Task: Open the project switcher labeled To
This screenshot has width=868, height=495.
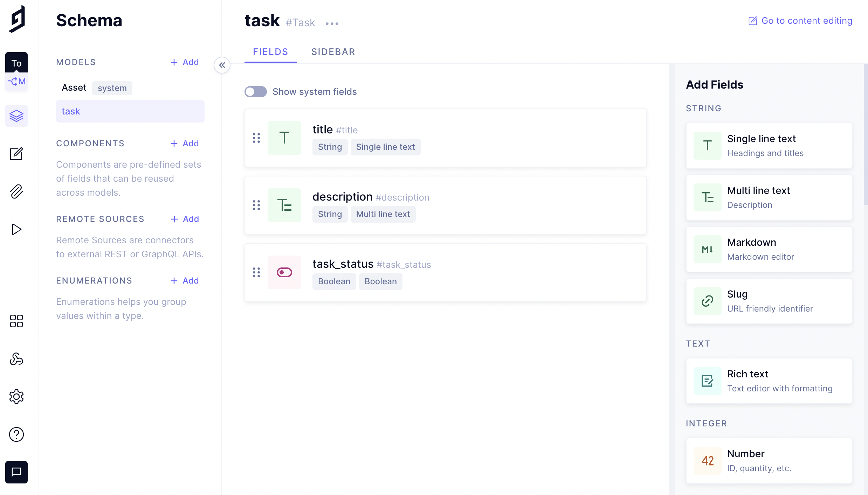Action: coord(16,63)
